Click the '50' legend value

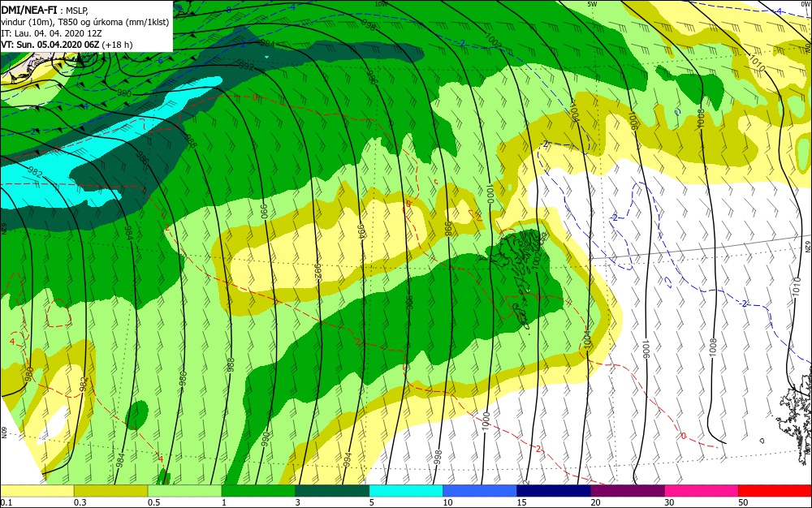point(743,502)
